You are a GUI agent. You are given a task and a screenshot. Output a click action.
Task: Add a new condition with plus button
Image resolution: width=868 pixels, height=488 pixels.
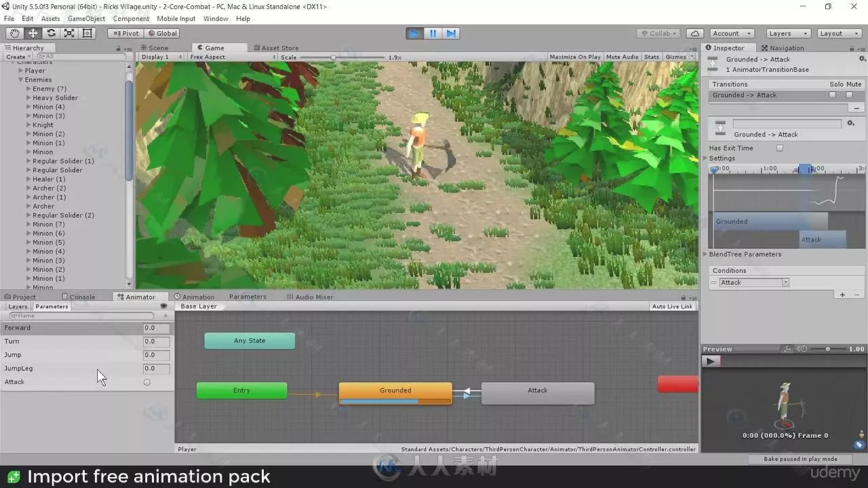(843, 295)
